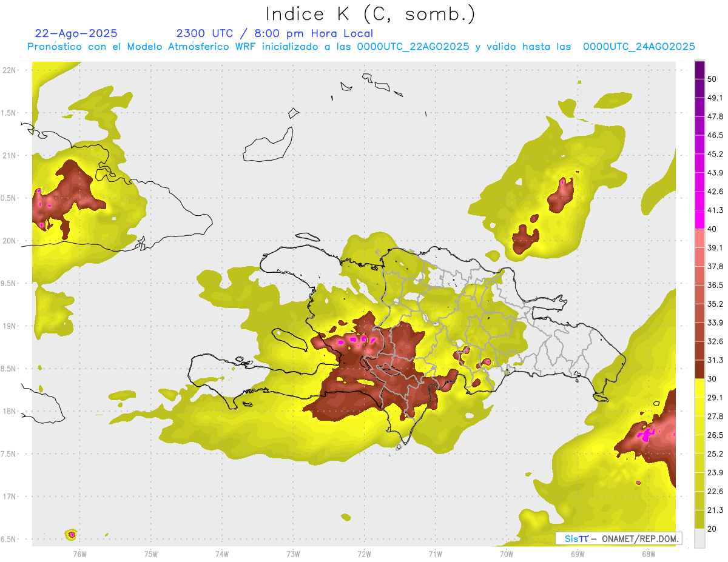Image resolution: width=728 pixels, height=562 pixels.
Task: Click the 17N latitude label
Action: [x=8, y=497]
